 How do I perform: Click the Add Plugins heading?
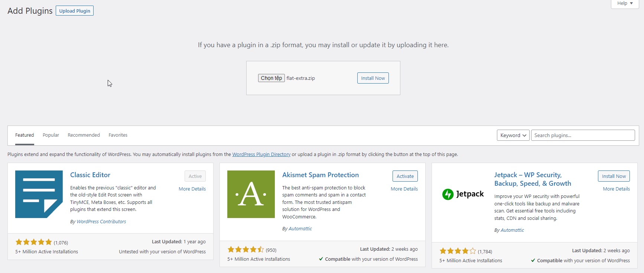[x=30, y=11]
